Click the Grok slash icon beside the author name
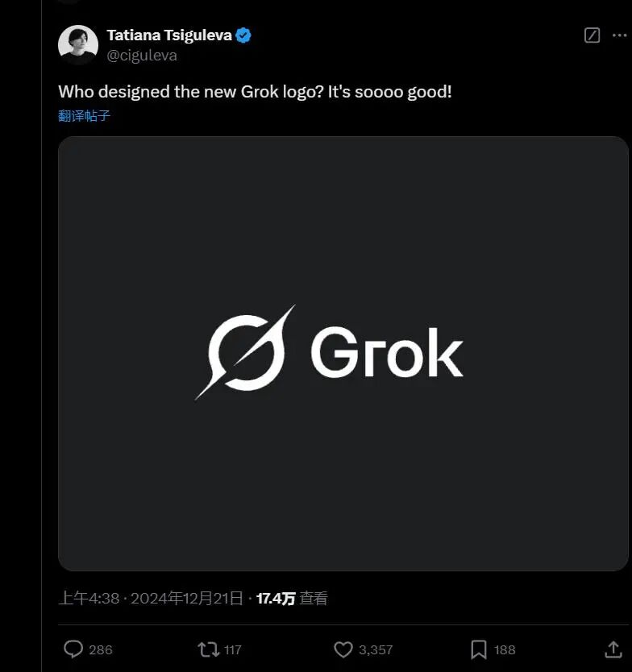632x672 pixels. click(x=592, y=35)
